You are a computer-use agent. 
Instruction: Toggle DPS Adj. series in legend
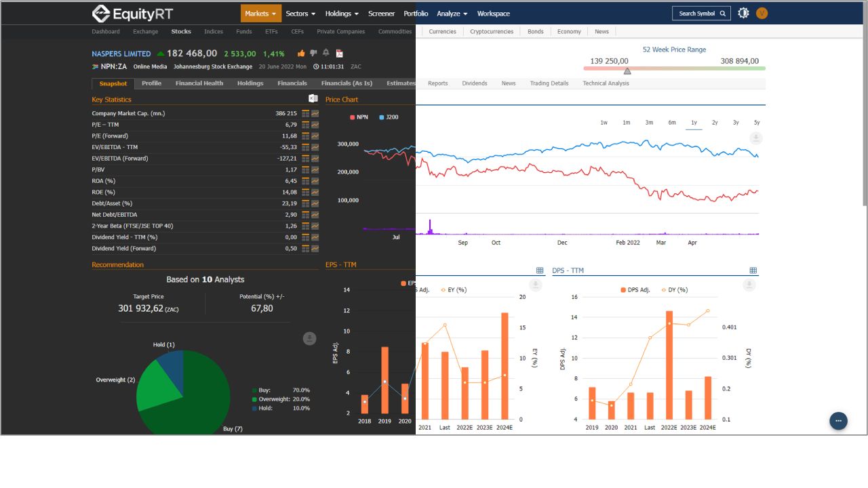click(x=635, y=289)
